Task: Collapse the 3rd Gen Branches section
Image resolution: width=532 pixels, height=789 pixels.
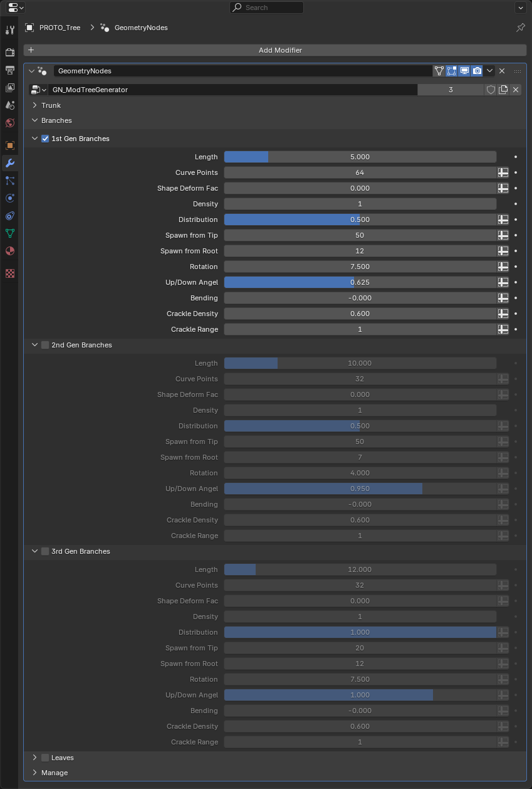Action: (x=35, y=551)
